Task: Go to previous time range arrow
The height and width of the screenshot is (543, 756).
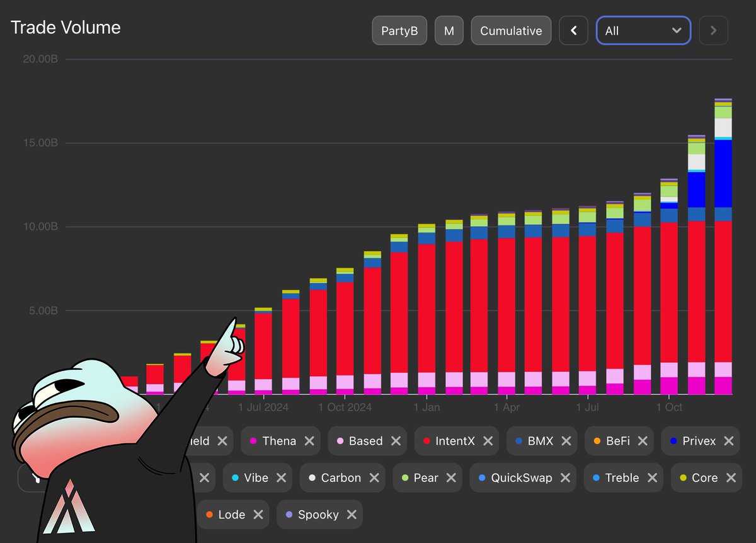Action: click(573, 30)
